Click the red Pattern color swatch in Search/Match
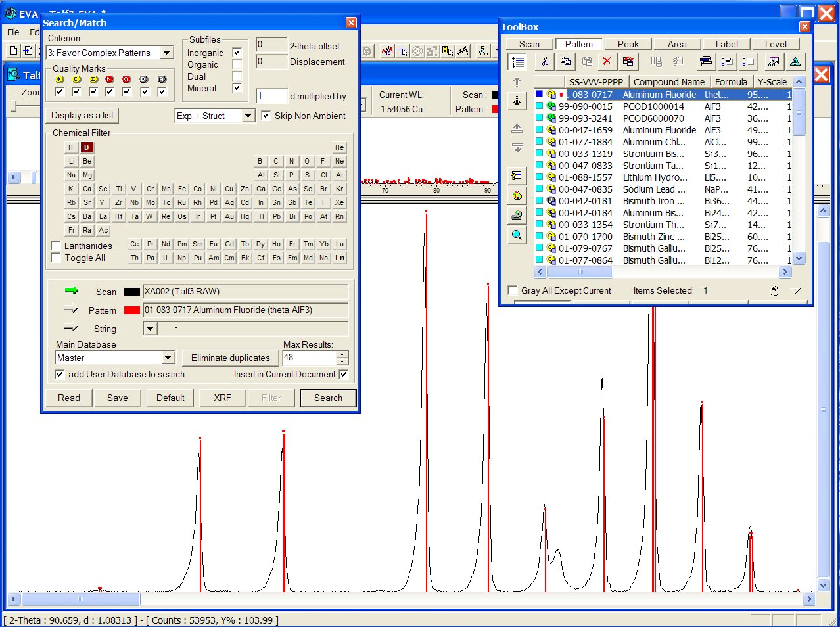This screenshot has height=627, width=840. coord(131,310)
